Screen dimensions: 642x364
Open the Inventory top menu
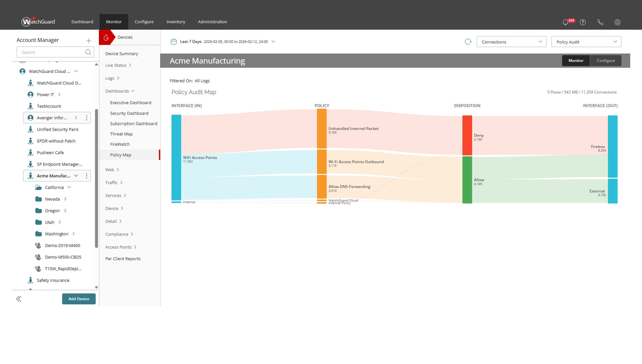(x=176, y=22)
